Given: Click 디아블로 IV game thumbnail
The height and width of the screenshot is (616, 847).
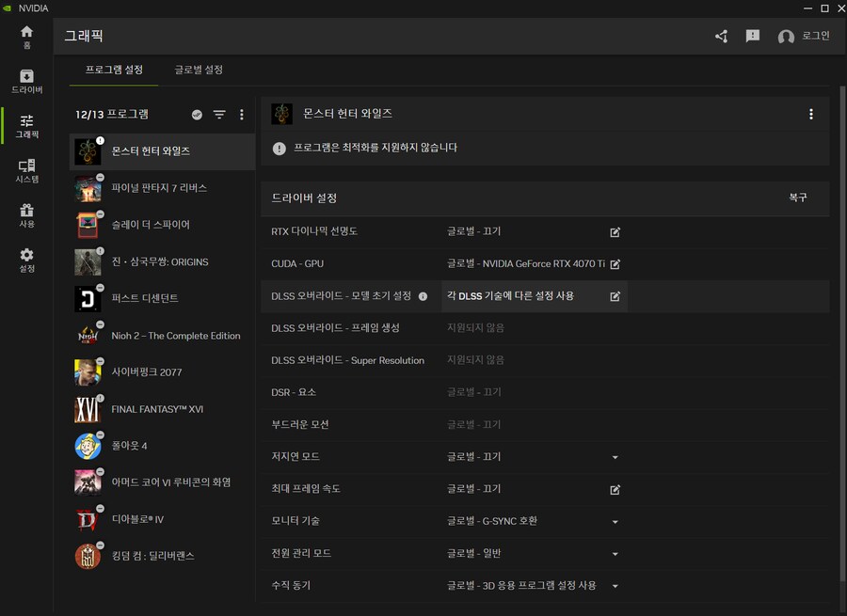Looking at the screenshot, I should (88, 519).
